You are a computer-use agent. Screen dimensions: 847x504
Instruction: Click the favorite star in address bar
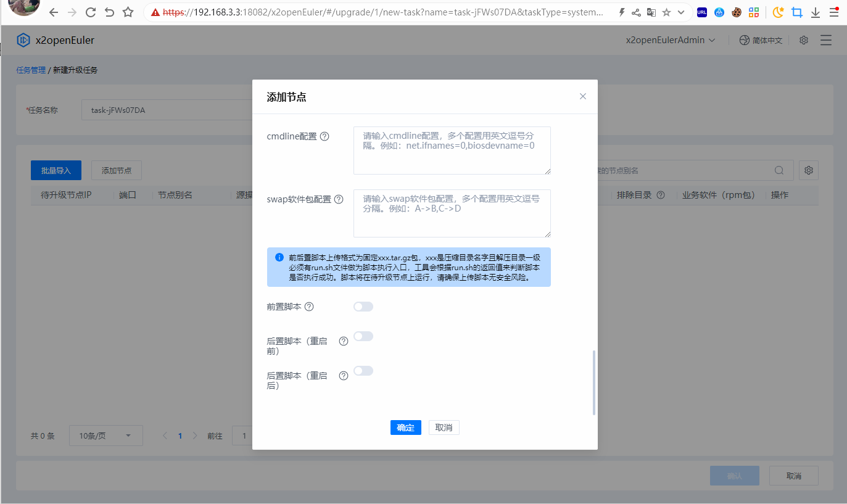[x=666, y=12]
